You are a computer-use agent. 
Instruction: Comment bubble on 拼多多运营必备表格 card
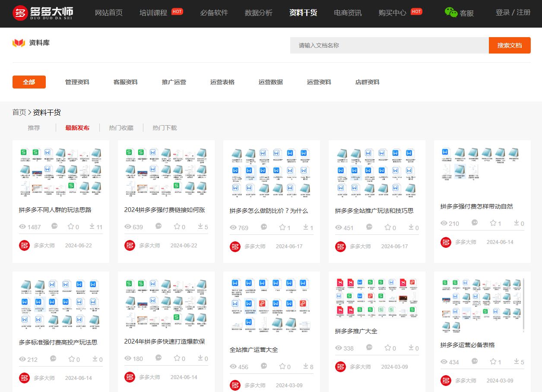click(x=475, y=361)
